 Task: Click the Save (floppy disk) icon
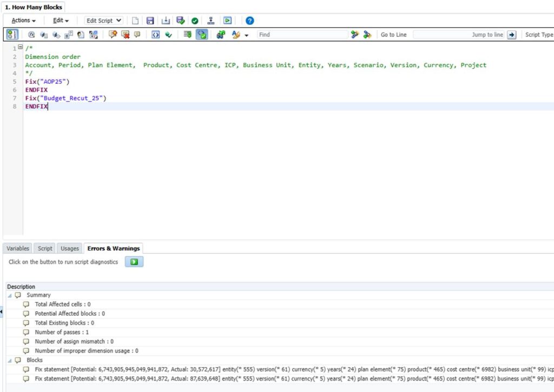click(150, 21)
